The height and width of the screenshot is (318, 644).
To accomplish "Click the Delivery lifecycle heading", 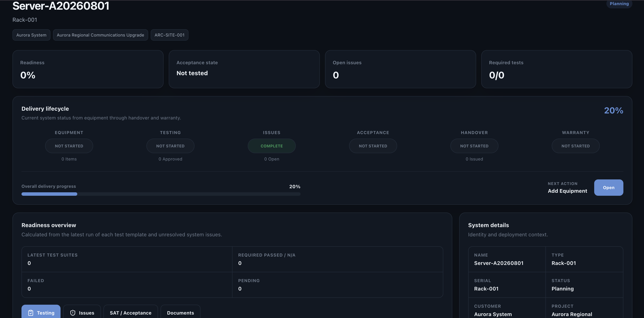I will [45, 109].
